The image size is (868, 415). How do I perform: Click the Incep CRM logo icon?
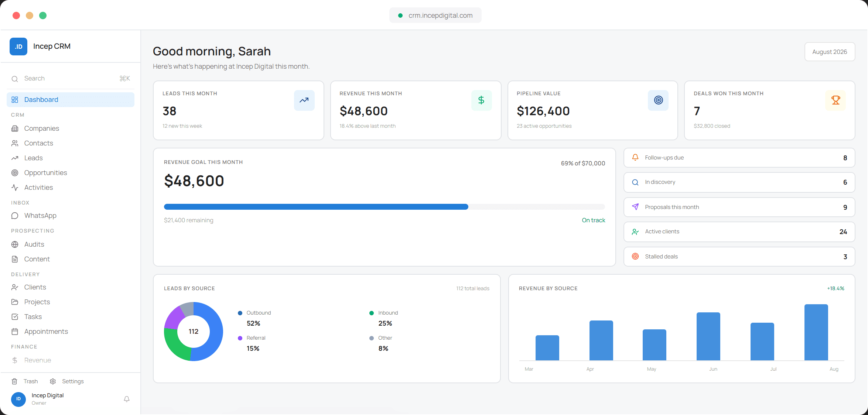(18, 47)
